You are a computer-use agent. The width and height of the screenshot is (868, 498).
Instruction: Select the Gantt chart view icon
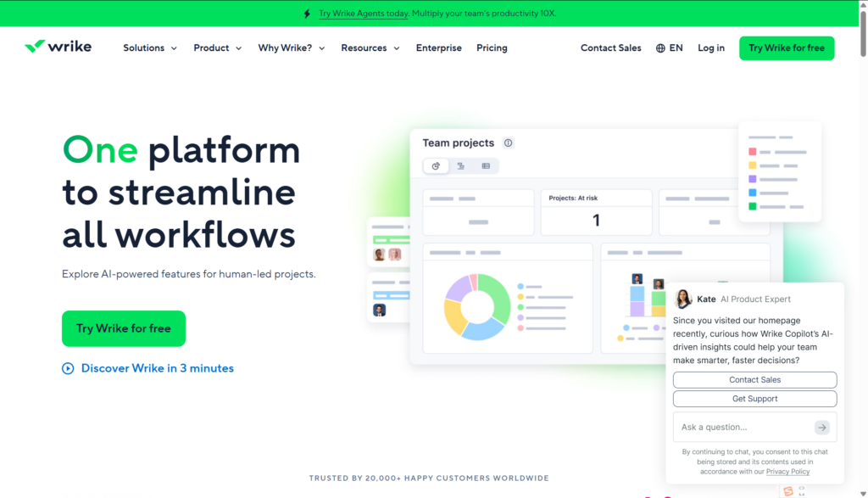(460, 166)
